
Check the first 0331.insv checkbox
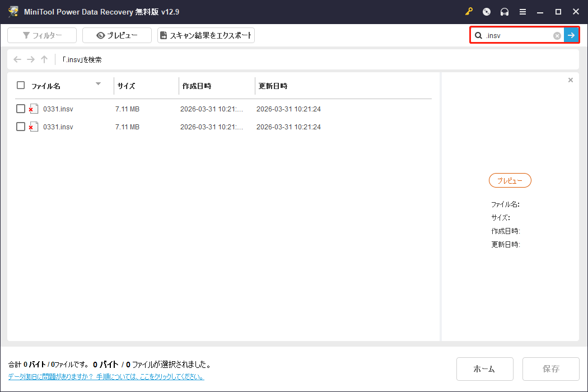[21, 109]
